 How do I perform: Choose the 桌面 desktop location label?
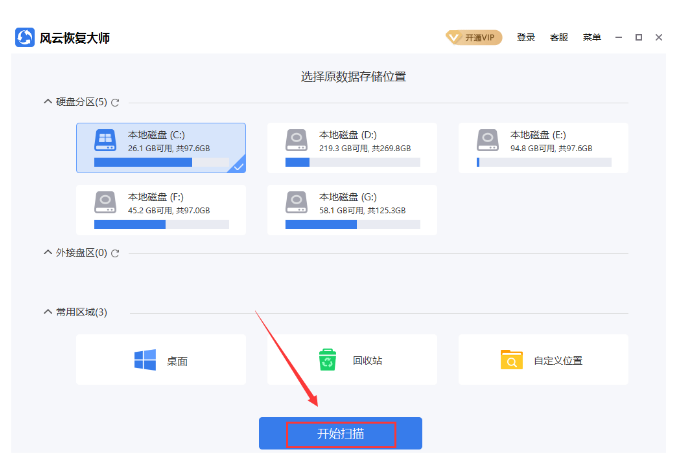point(177,361)
